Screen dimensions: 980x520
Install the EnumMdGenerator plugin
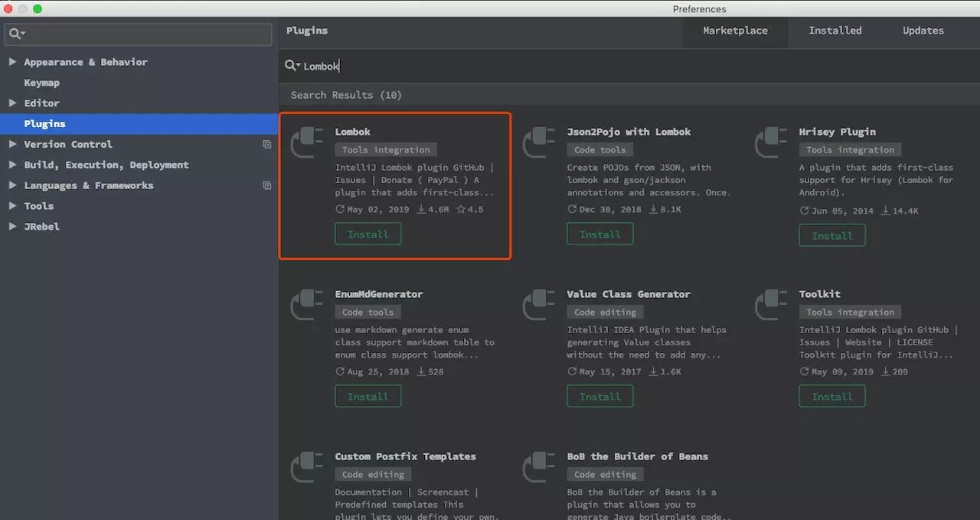point(368,397)
